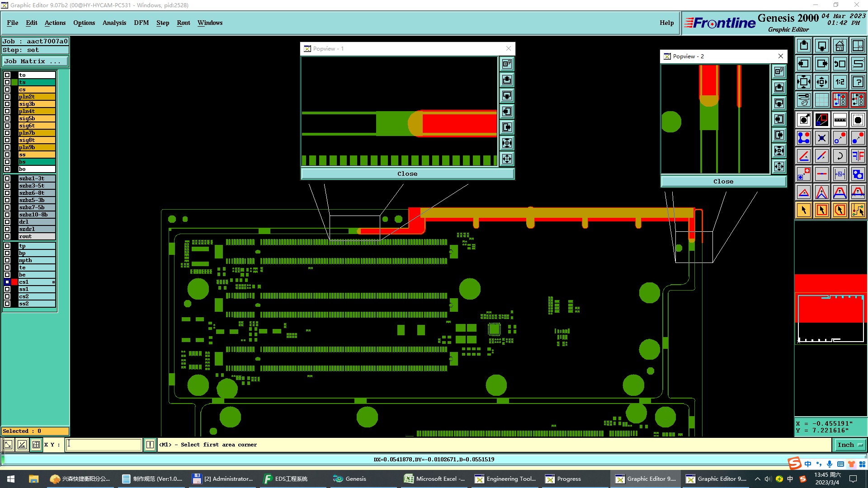This screenshot has width=868, height=488.
Task: Click the mirror feature icon
Action: tap(858, 156)
